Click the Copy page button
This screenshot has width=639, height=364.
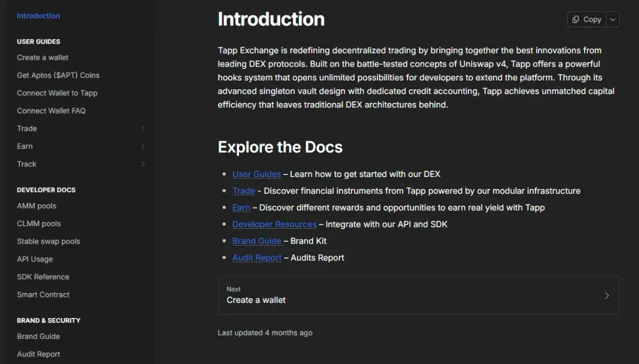point(587,19)
